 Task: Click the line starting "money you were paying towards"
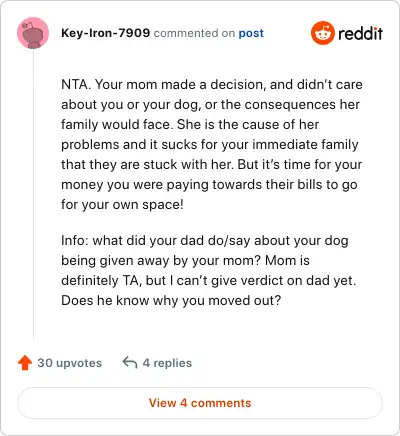[209, 184]
